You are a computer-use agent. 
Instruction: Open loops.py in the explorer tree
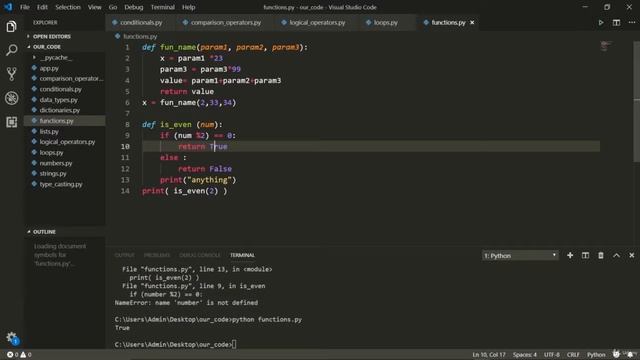pyautogui.click(x=51, y=153)
